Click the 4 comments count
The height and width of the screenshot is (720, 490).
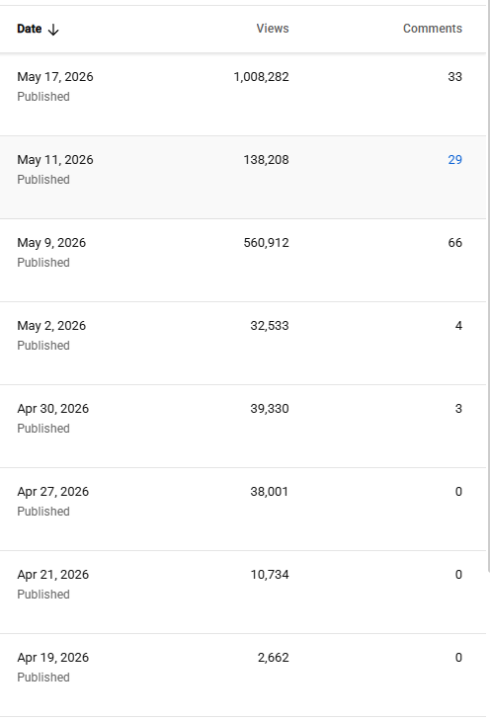[458, 326]
